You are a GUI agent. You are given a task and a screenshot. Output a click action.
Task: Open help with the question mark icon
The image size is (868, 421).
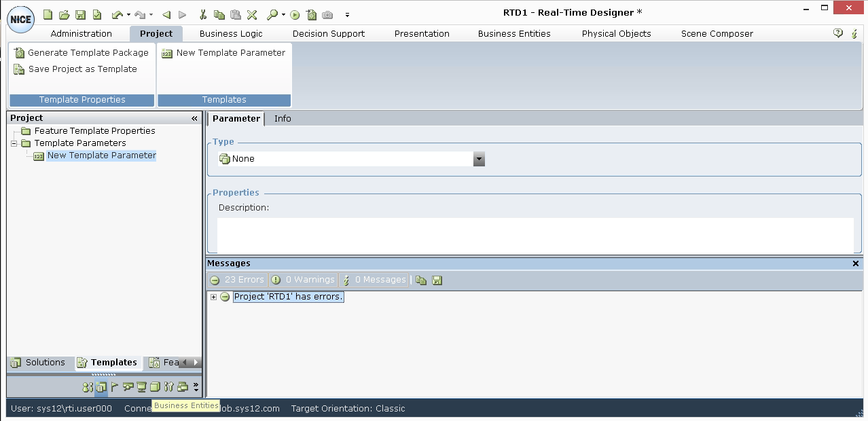838,33
